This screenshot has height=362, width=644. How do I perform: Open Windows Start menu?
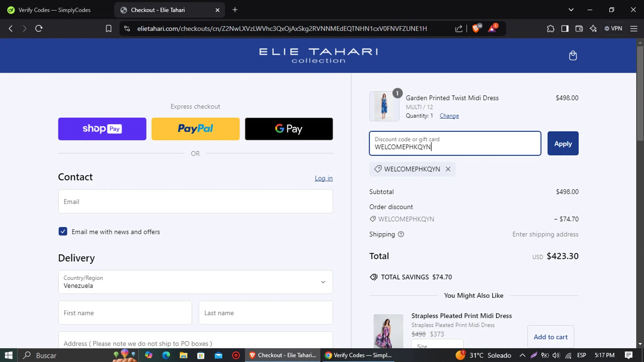pos(8,355)
